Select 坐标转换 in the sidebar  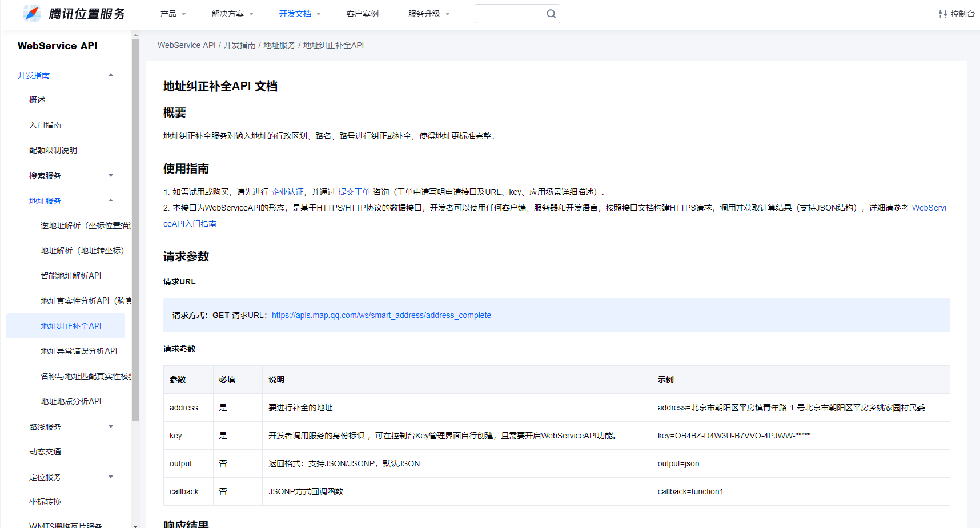(45, 502)
